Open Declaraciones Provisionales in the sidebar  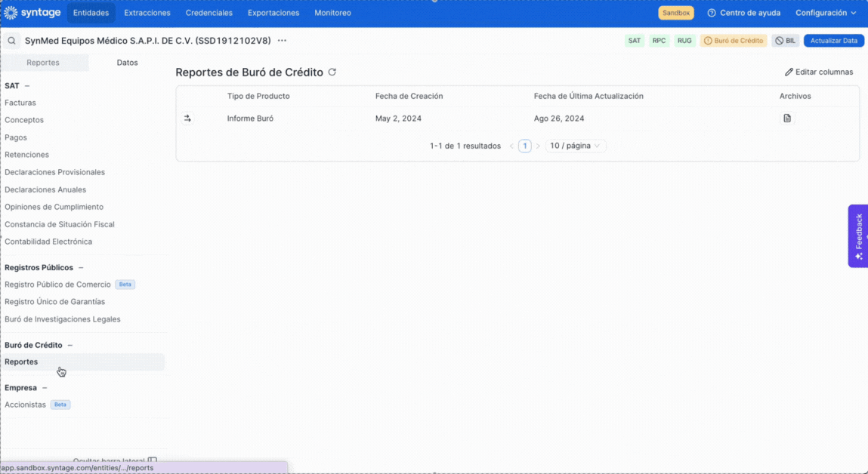tap(55, 173)
